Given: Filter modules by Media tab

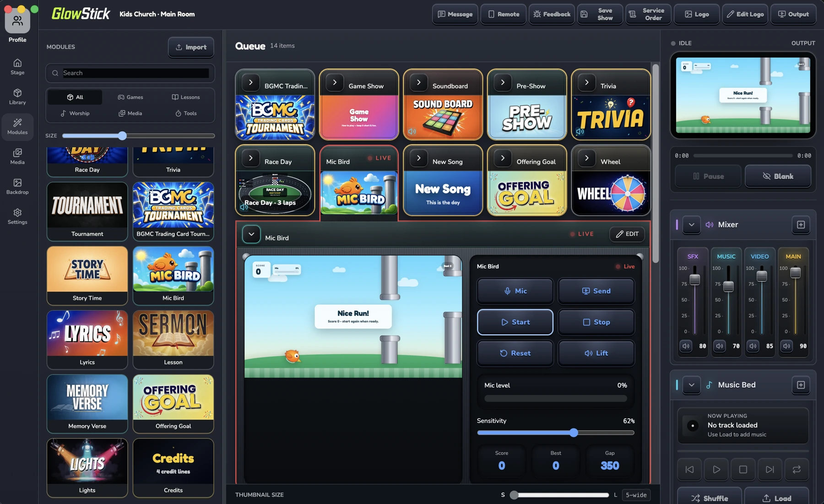Looking at the screenshot, I should tap(130, 113).
